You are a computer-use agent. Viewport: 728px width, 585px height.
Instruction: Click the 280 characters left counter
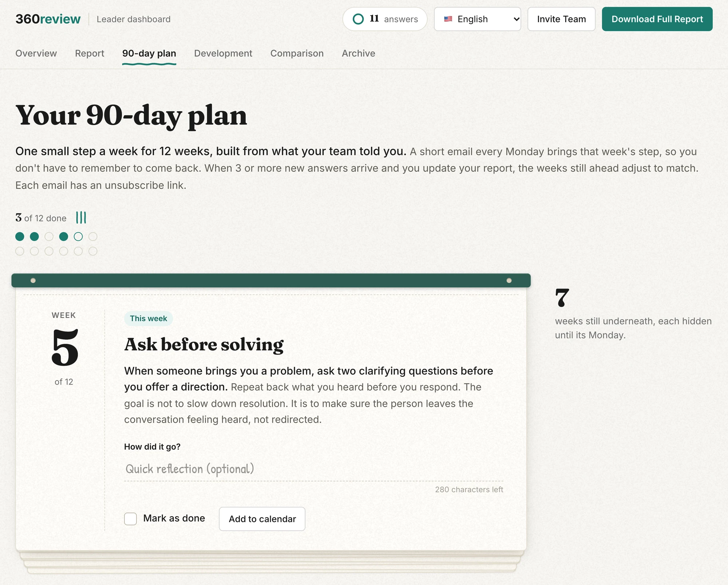[469, 490]
